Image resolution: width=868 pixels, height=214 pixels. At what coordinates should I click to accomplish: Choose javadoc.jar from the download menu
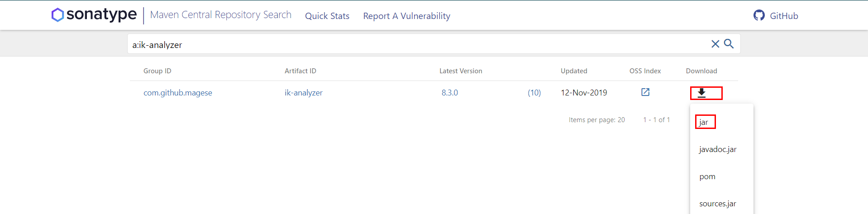(718, 149)
